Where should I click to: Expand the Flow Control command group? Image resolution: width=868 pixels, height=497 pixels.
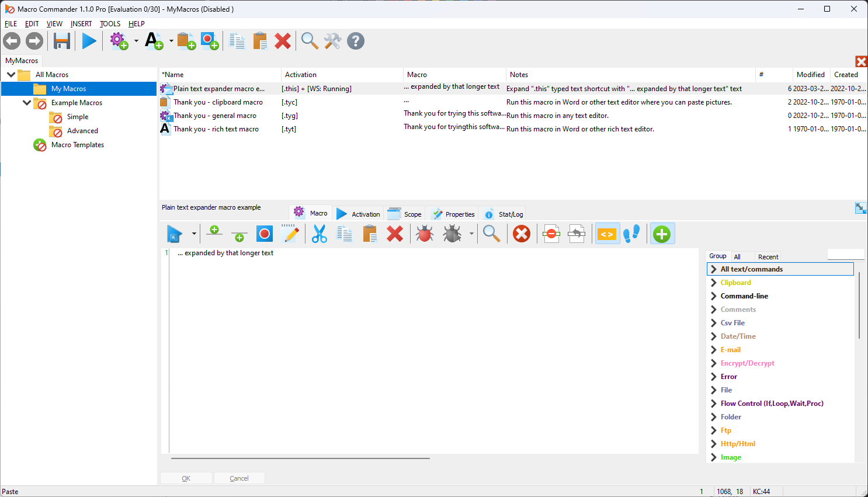pos(714,404)
